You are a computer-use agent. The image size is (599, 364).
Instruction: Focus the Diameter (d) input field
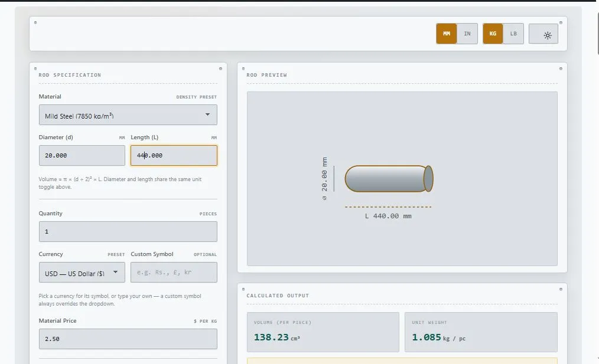tap(82, 155)
